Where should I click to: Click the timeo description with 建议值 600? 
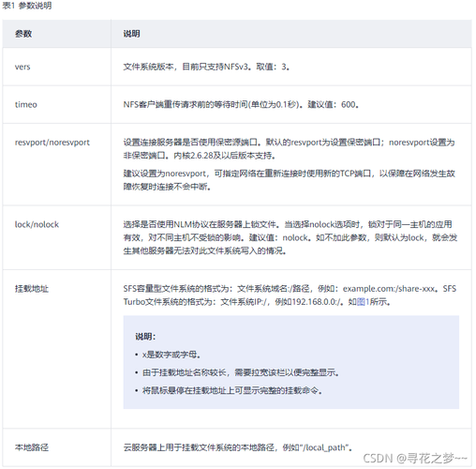[241, 104]
